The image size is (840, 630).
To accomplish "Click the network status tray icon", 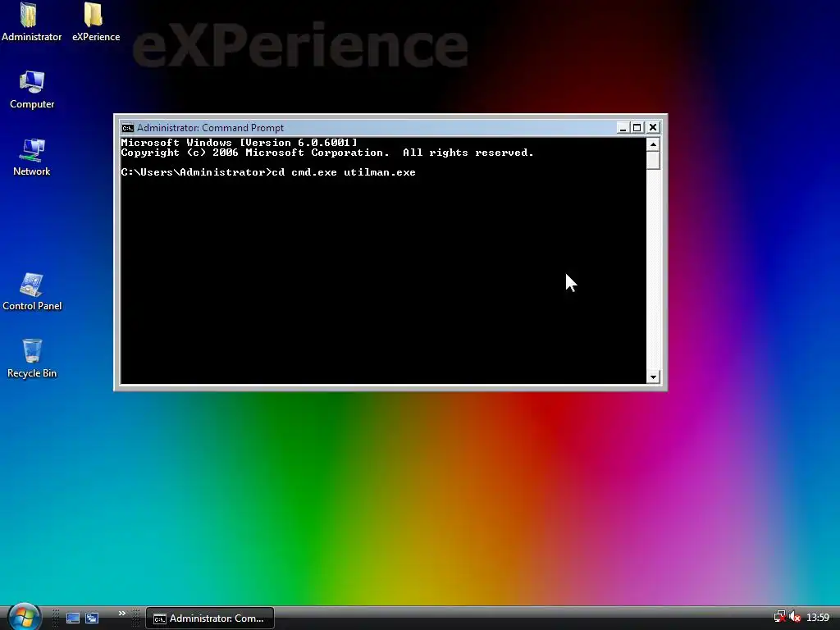I will pyautogui.click(x=779, y=618).
